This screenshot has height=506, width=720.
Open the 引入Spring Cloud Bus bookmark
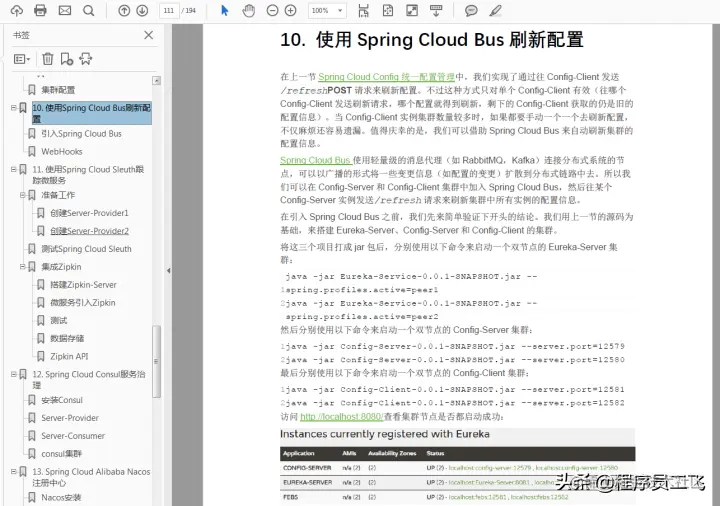point(82,134)
